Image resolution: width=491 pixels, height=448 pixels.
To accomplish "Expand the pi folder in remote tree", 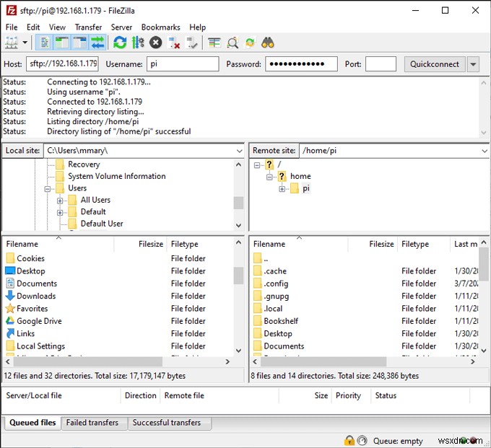I will [x=282, y=188].
